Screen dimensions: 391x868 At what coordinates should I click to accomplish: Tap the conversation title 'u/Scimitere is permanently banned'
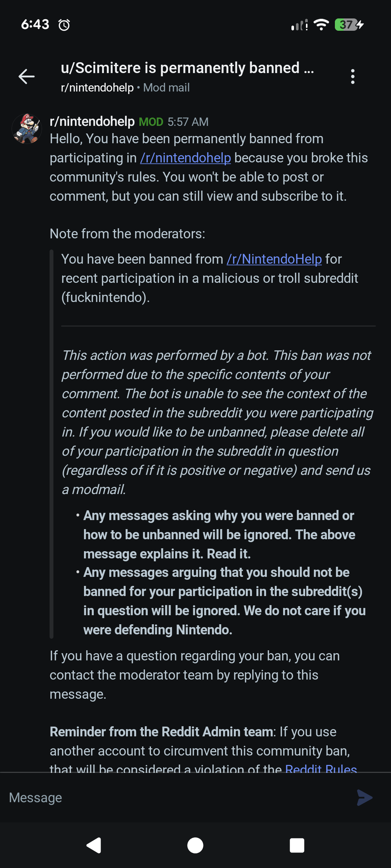(187, 68)
